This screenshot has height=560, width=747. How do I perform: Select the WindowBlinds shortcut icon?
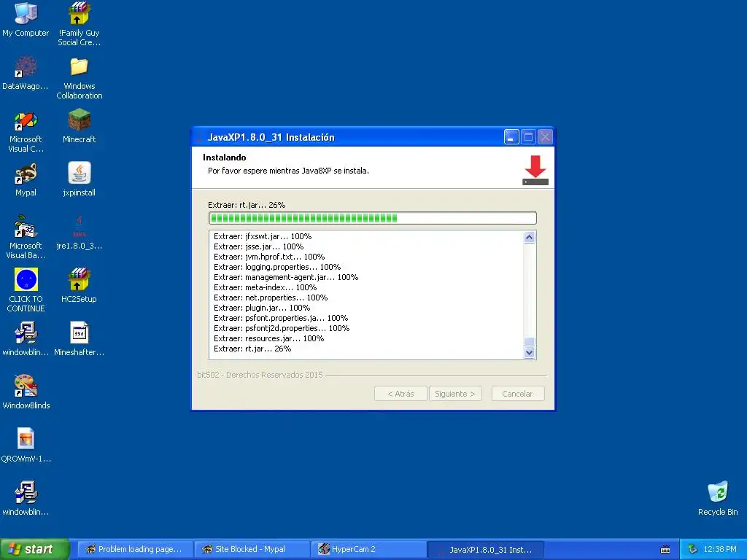26,386
